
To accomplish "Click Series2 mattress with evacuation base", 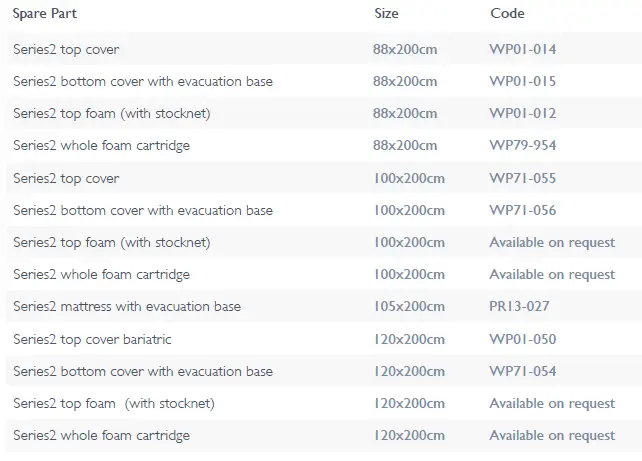I will 127,307.
